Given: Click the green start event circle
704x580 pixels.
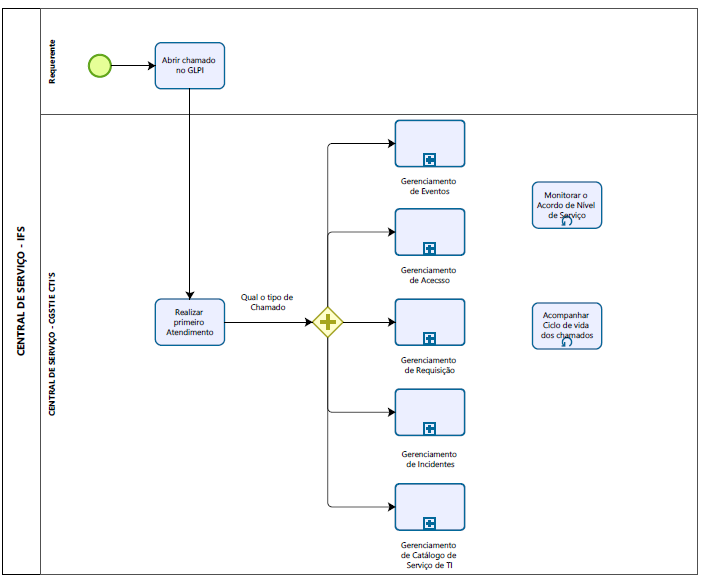Looking at the screenshot, I should click(99, 66).
